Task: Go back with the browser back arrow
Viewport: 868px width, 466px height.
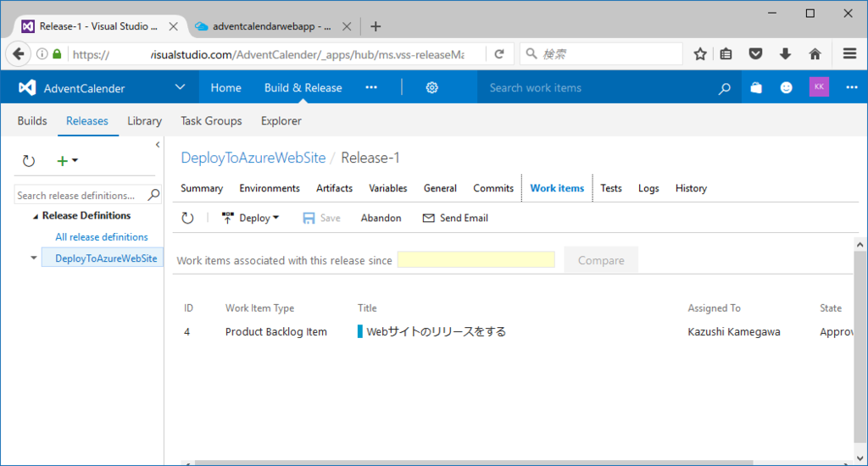Action: [19, 53]
